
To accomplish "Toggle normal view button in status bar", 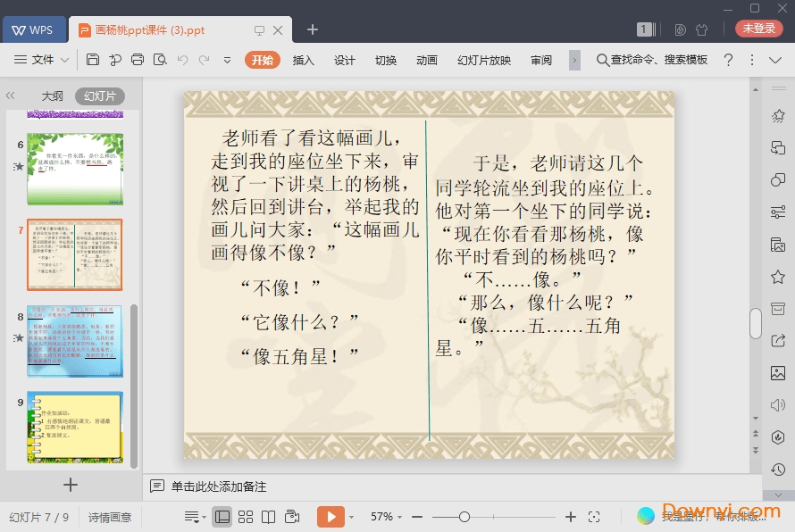I will (x=222, y=517).
